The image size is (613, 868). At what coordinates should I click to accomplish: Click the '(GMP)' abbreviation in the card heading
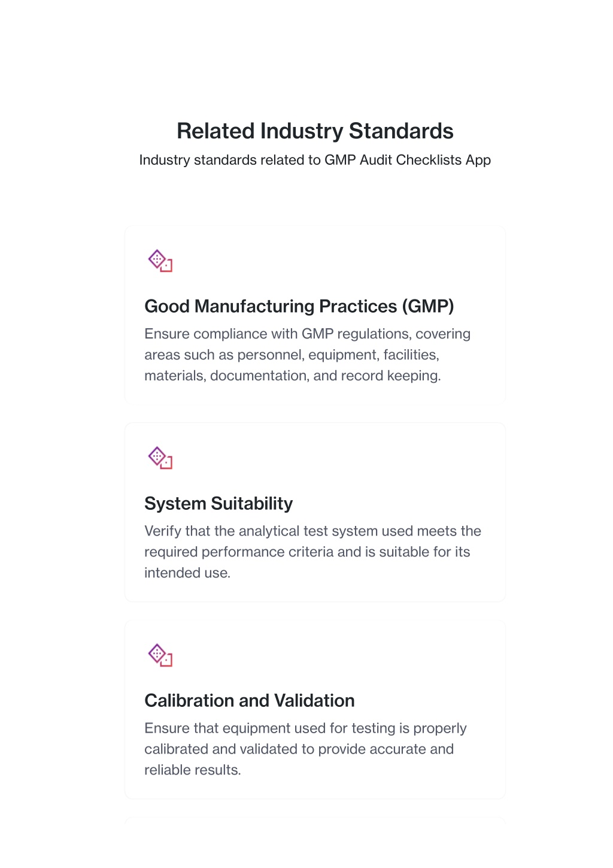tap(428, 306)
